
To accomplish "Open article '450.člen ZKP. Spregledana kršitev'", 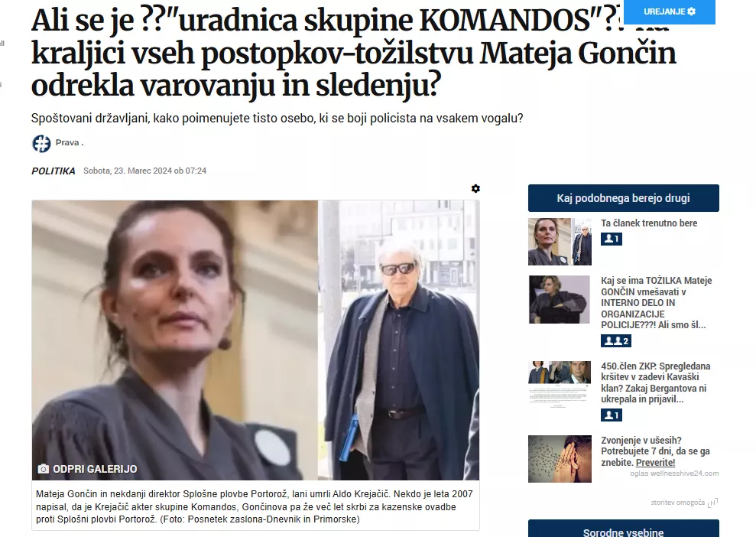I will pyautogui.click(x=655, y=382).
